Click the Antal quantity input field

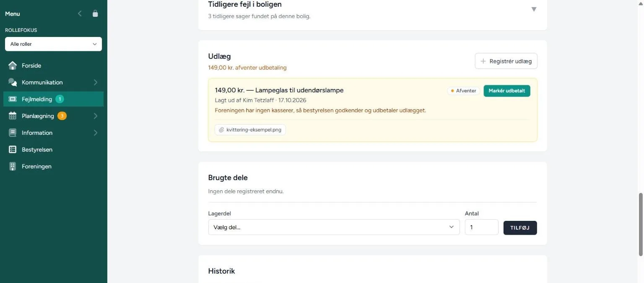pyautogui.click(x=481, y=227)
